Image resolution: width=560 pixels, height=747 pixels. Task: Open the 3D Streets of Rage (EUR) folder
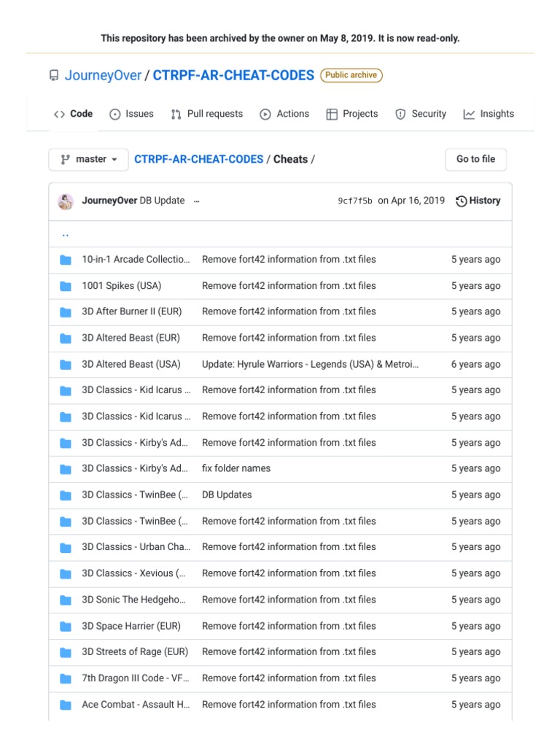(134, 652)
